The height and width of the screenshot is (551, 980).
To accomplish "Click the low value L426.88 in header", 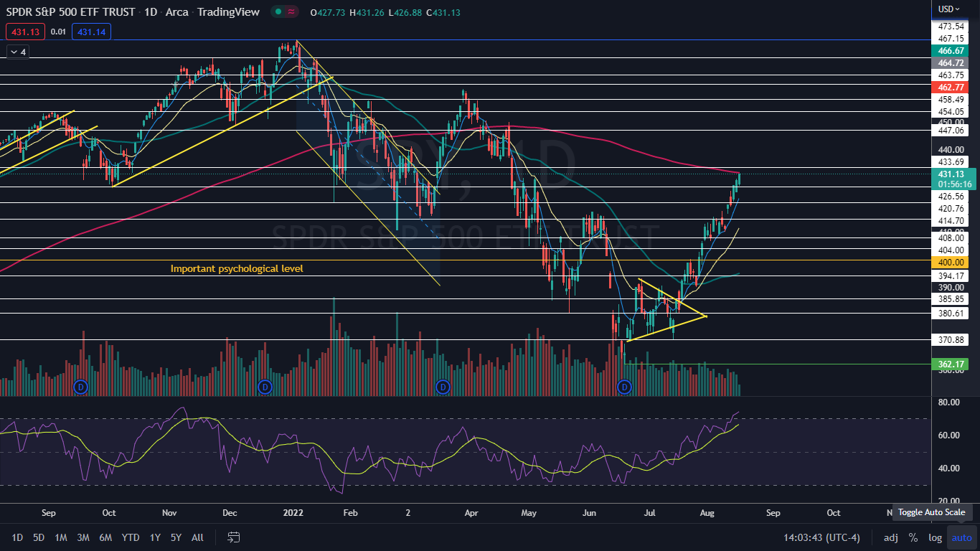I will click(406, 12).
